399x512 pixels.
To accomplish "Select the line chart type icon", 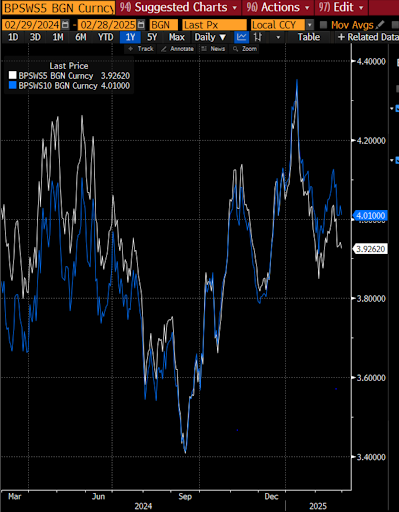I will [241, 37].
